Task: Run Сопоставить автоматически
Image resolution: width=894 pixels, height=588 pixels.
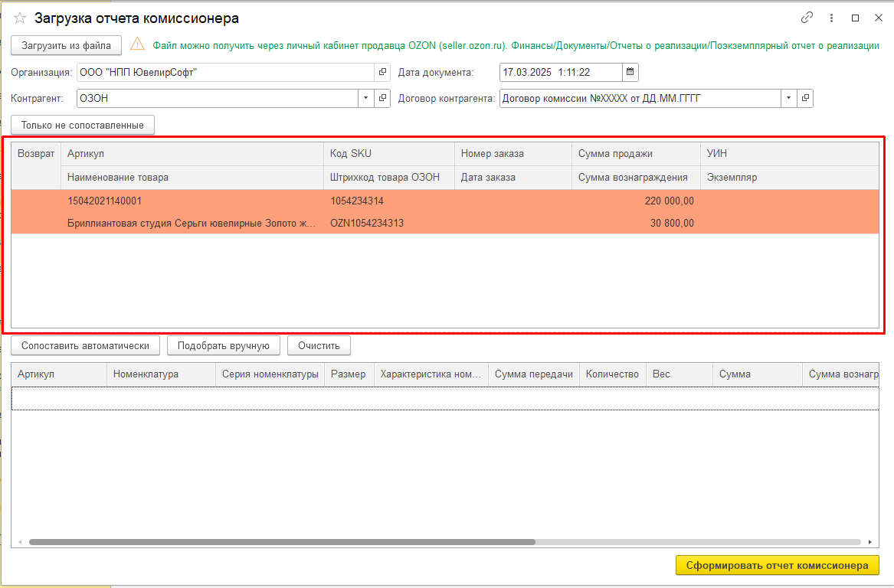Action: click(86, 345)
